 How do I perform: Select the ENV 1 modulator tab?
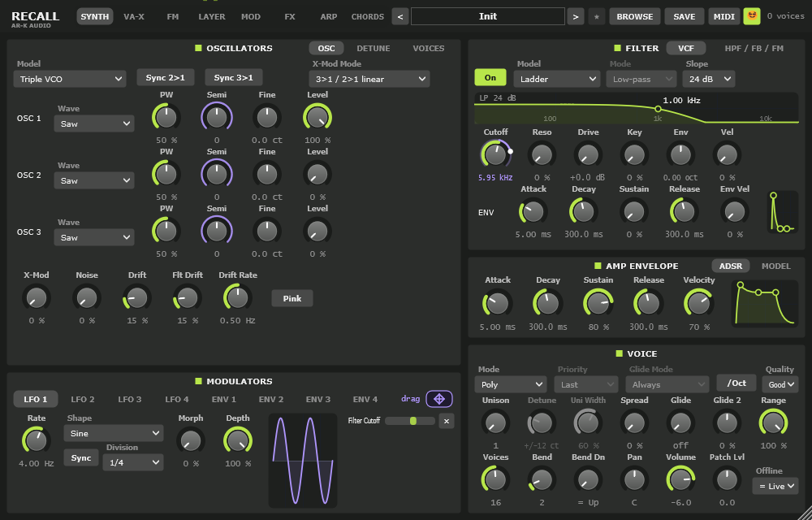(x=224, y=399)
